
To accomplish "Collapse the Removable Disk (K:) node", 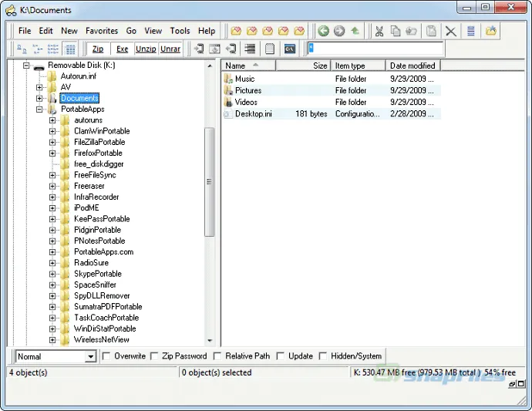I will tap(26, 66).
